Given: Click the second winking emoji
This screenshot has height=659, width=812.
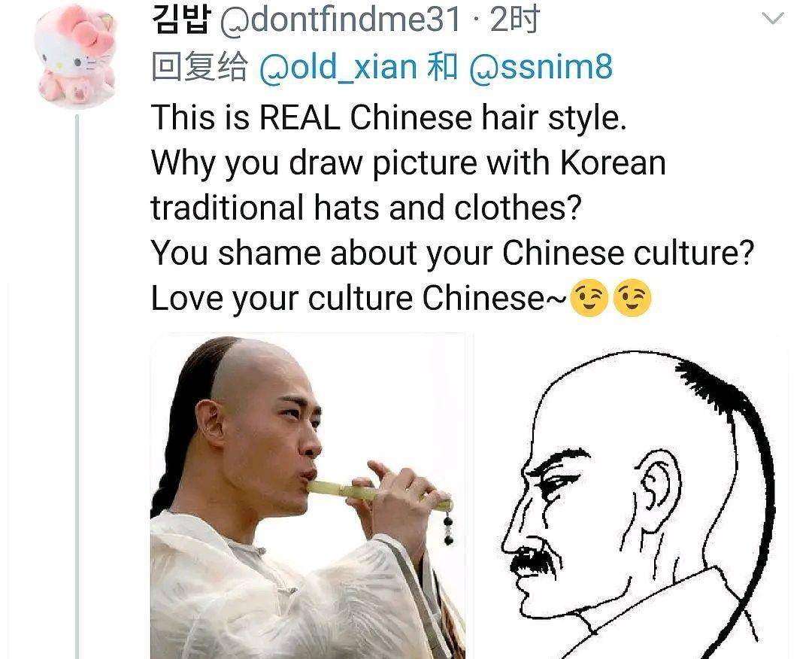Looking at the screenshot, I should coord(632,298).
